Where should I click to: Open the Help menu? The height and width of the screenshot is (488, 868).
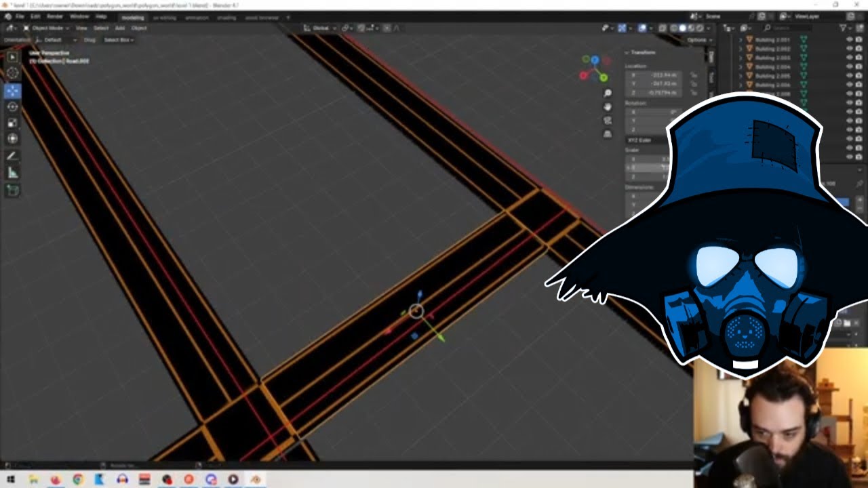tap(101, 16)
